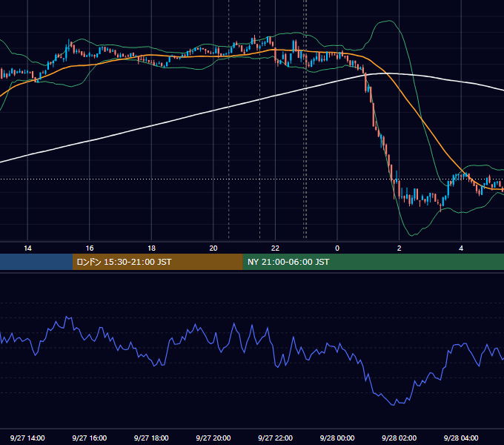Click the 9/27 22:00 time label
The width and height of the screenshot is (504, 445).
[275, 438]
